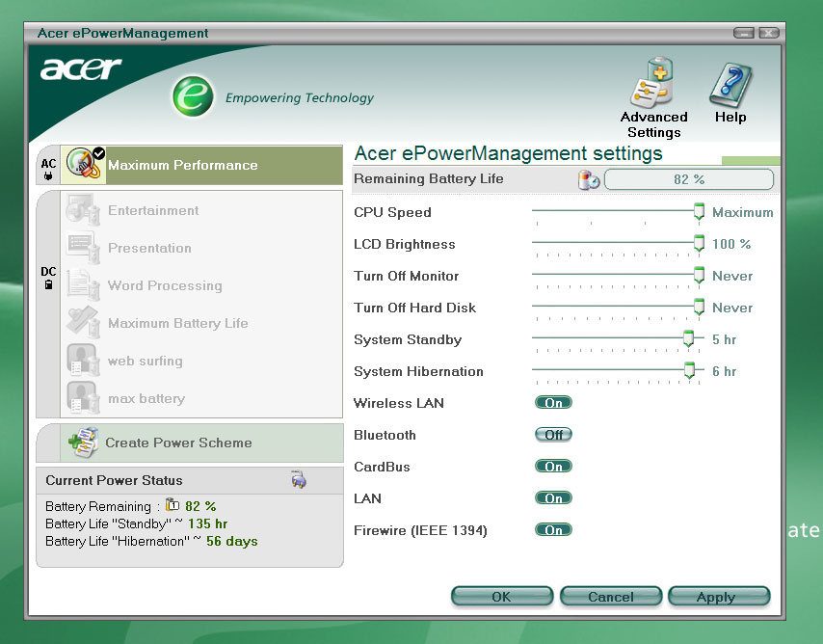This screenshot has width=823, height=644.
Task: Click the 'Never' value for Turn Off Monitor
Action: (x=732, y=276)
